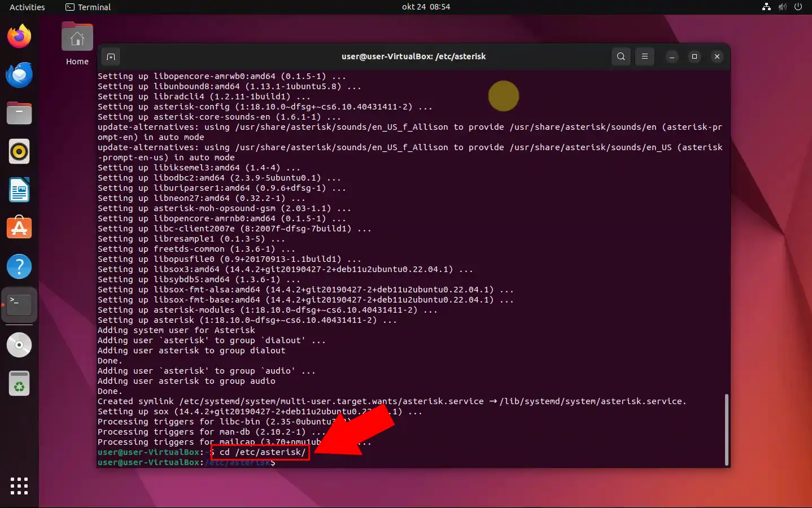Maximize the terminal window

coord(695,56)
